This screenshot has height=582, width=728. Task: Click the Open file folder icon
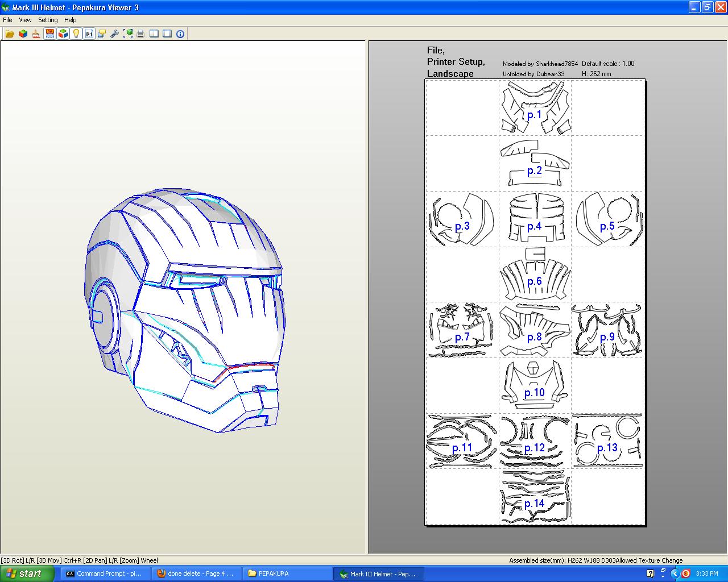point(10,34)
